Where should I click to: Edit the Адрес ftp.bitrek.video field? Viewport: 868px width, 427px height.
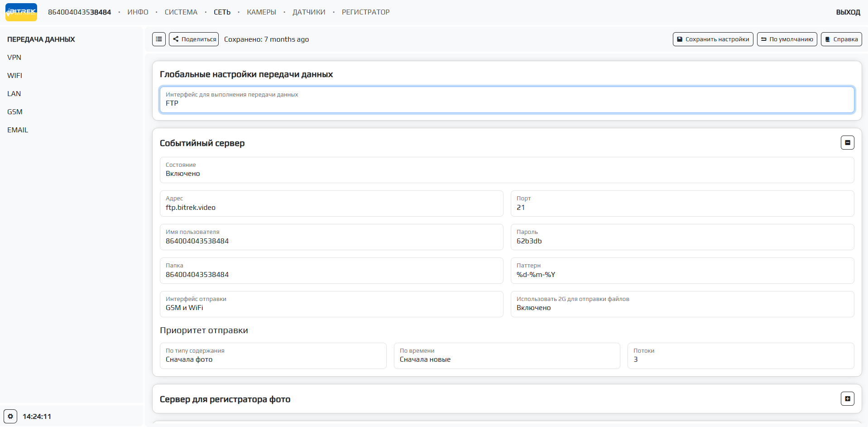pos(331,204)
